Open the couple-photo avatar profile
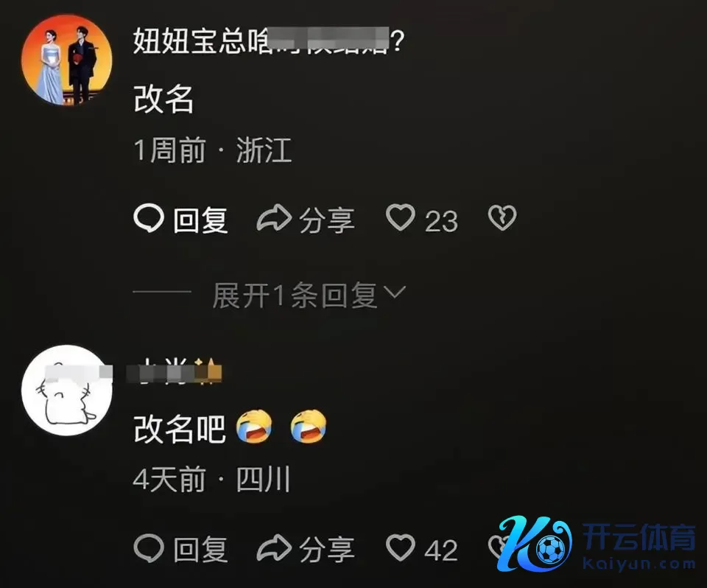 point(67,60)
